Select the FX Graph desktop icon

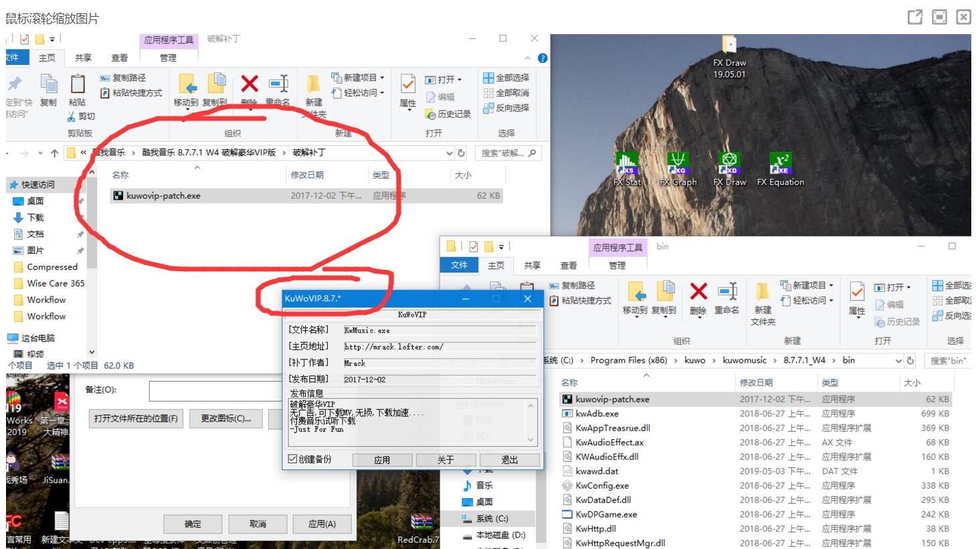678,169
